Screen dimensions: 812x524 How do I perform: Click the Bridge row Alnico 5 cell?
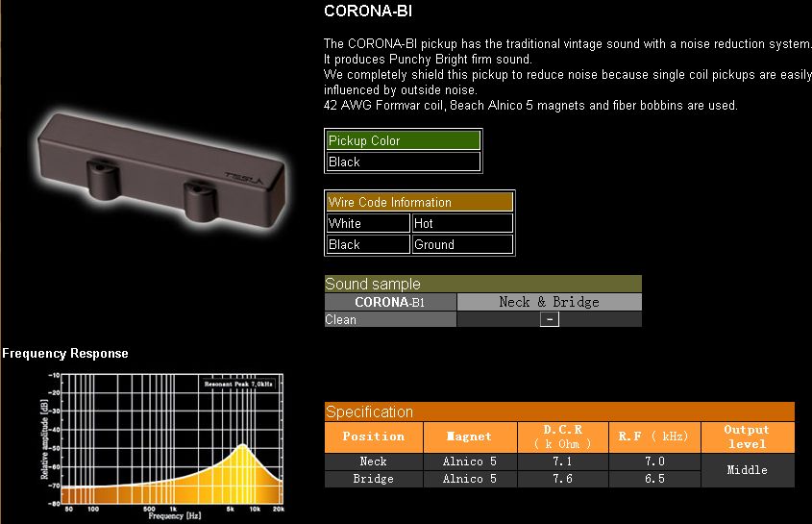coord(470,479)
